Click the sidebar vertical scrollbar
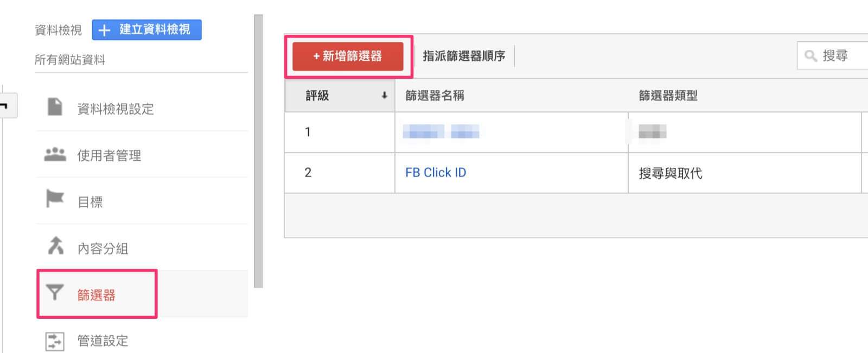 coord(258,151)
